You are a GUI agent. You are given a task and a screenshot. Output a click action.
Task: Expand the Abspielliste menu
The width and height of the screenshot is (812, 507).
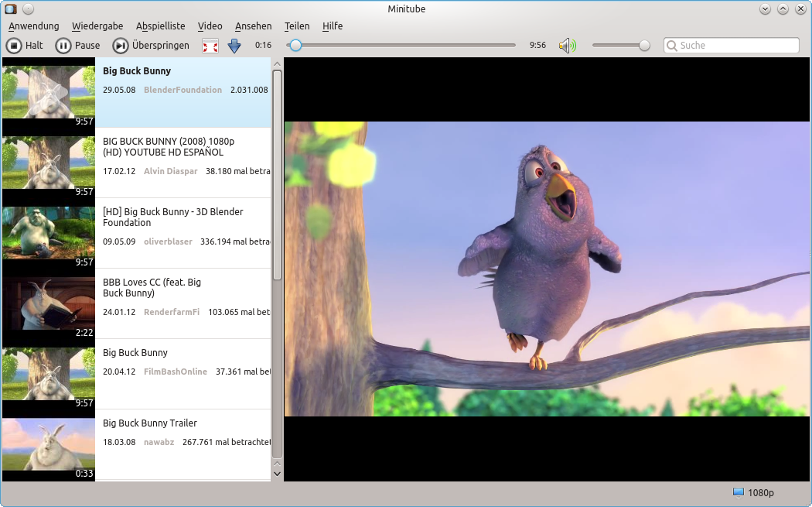click(160, 26)
